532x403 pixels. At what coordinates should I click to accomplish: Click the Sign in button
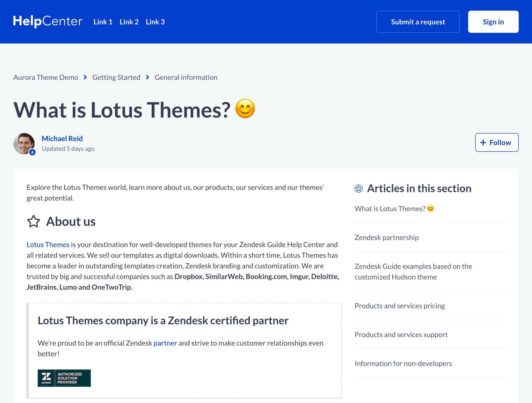point(493,22)
